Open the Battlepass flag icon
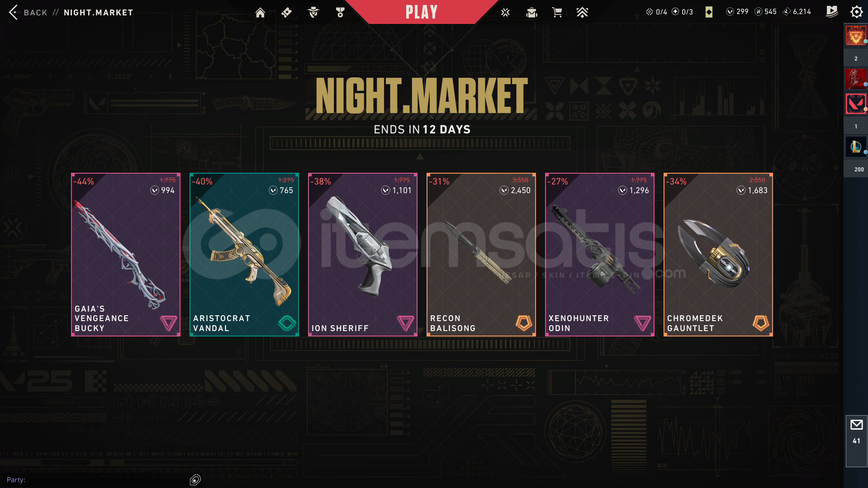Screen dimensions: 868x488 click(x=831, y=12)
